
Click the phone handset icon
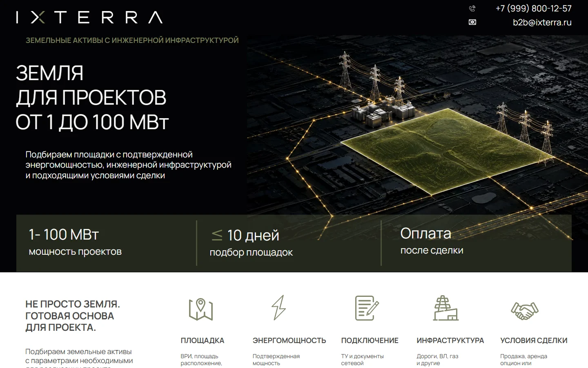[472, 8]
